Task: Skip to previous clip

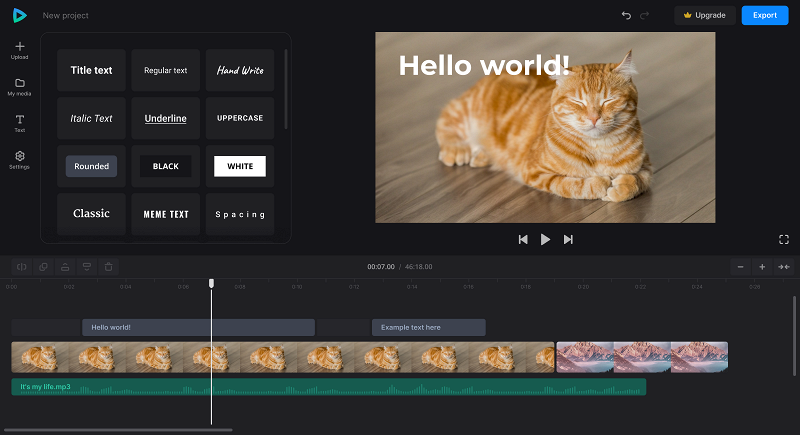Action: 523,240
